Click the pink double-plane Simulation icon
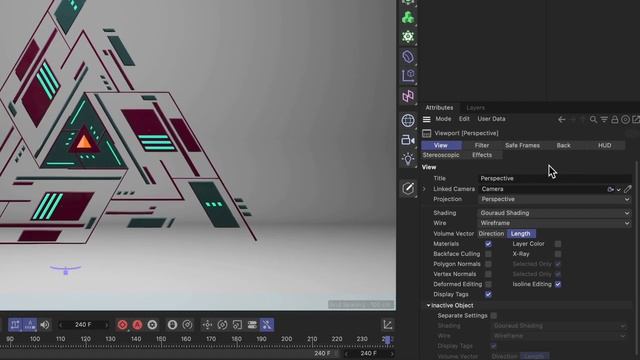The height and width of the screenshot is (360, 640). [408, 96]
